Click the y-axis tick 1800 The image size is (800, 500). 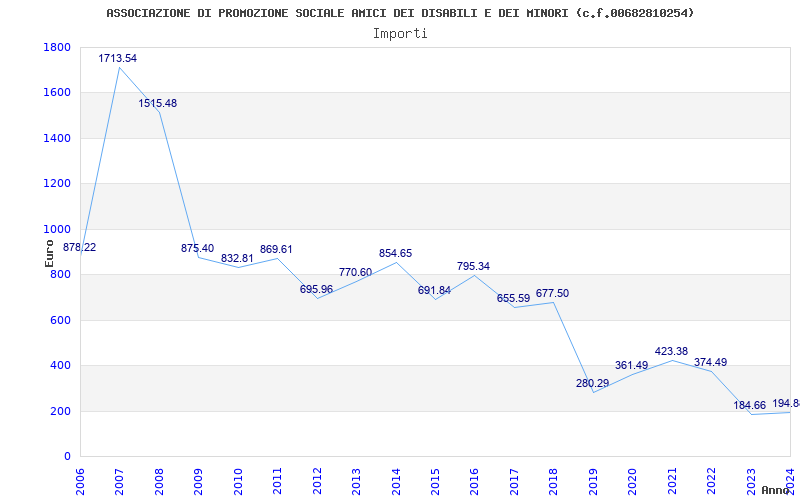pos(57,47)
